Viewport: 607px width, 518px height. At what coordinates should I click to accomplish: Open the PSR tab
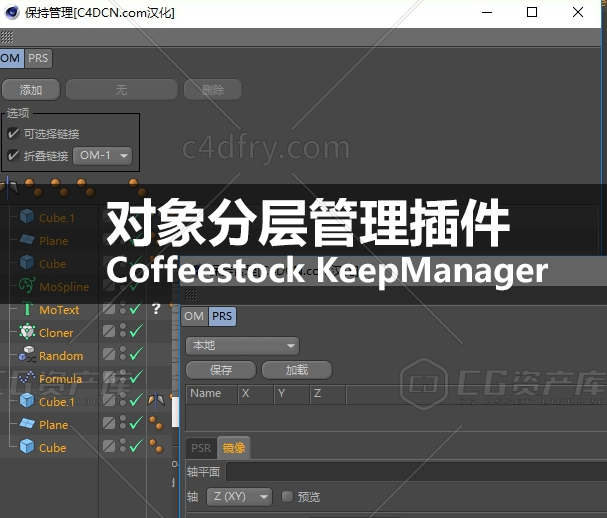[201, 448]
